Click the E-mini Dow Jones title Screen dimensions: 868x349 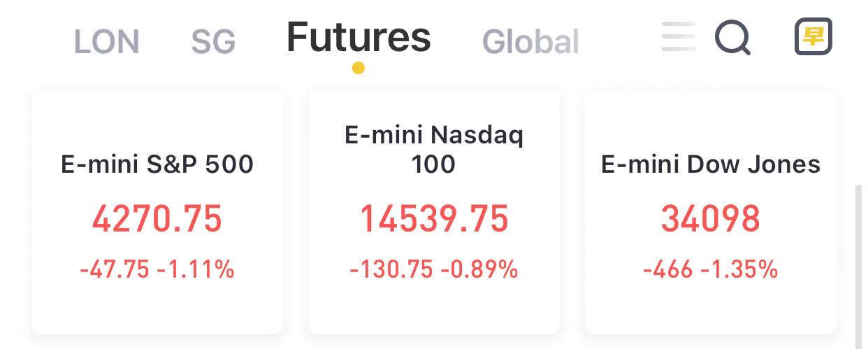pos(711,164)
